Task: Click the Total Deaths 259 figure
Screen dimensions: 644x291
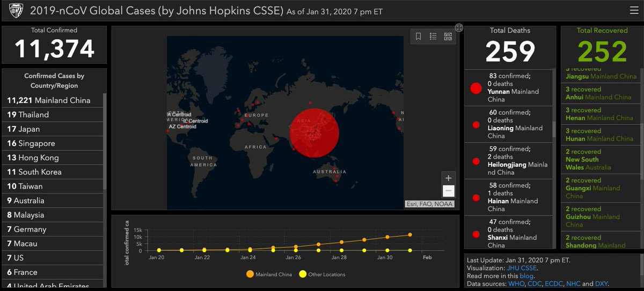Action: (510, 51)
